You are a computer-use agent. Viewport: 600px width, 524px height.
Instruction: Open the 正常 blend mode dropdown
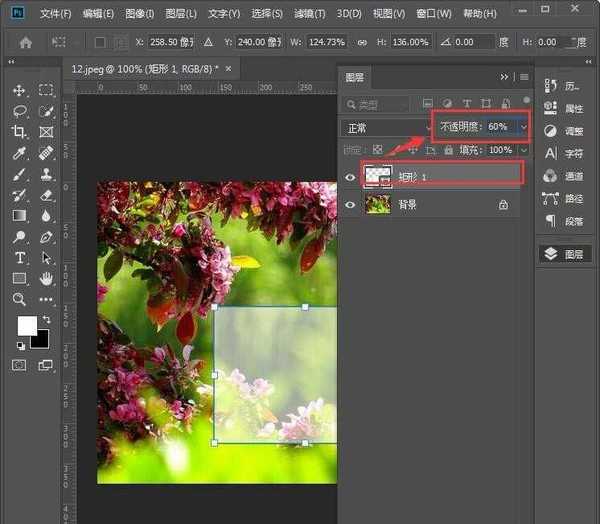(385, 128)
